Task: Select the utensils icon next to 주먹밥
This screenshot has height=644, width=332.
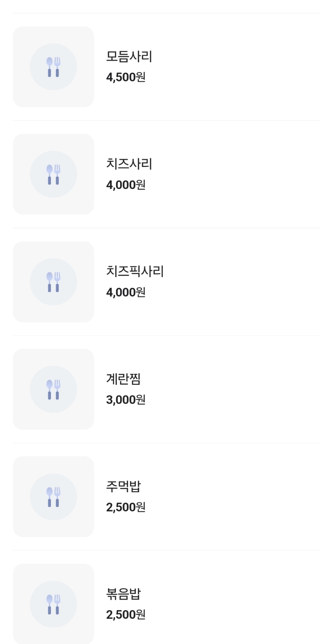Action: pos(53,497)
